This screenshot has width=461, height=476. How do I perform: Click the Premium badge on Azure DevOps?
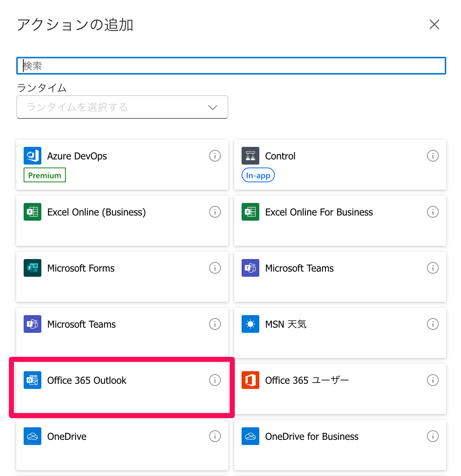45,175
